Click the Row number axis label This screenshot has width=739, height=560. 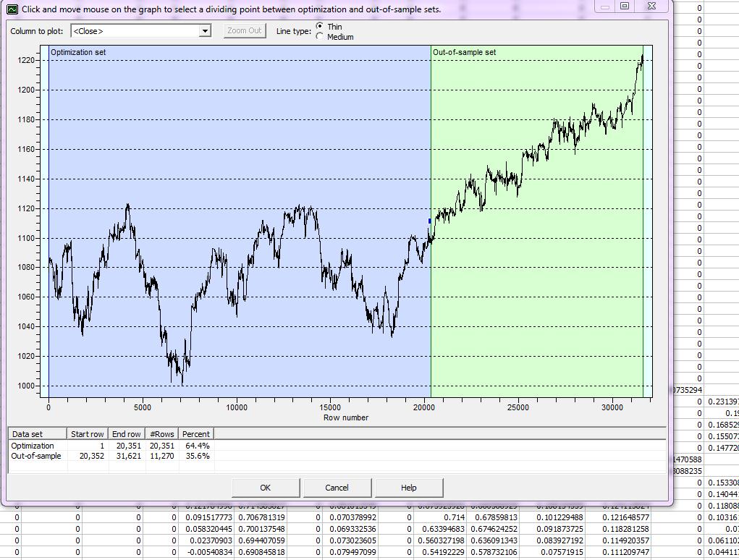click(x=346, y=417)
